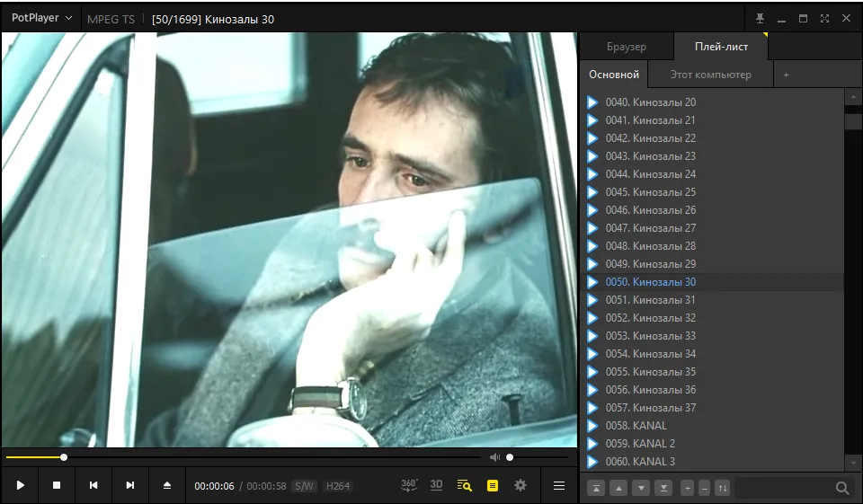
Task: Toggle 3D video mode
Action: pyautogui.click(x=437, y=485)
